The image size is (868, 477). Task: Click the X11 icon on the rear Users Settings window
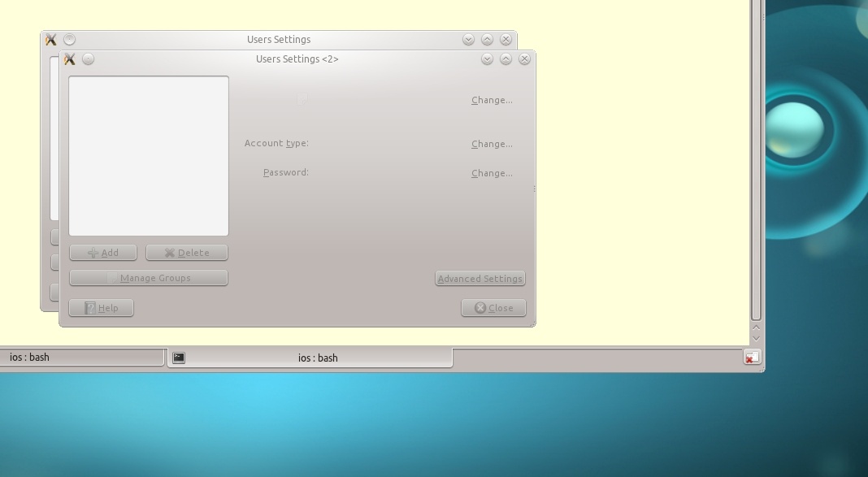pyautogui.click(x=51, y=40)
